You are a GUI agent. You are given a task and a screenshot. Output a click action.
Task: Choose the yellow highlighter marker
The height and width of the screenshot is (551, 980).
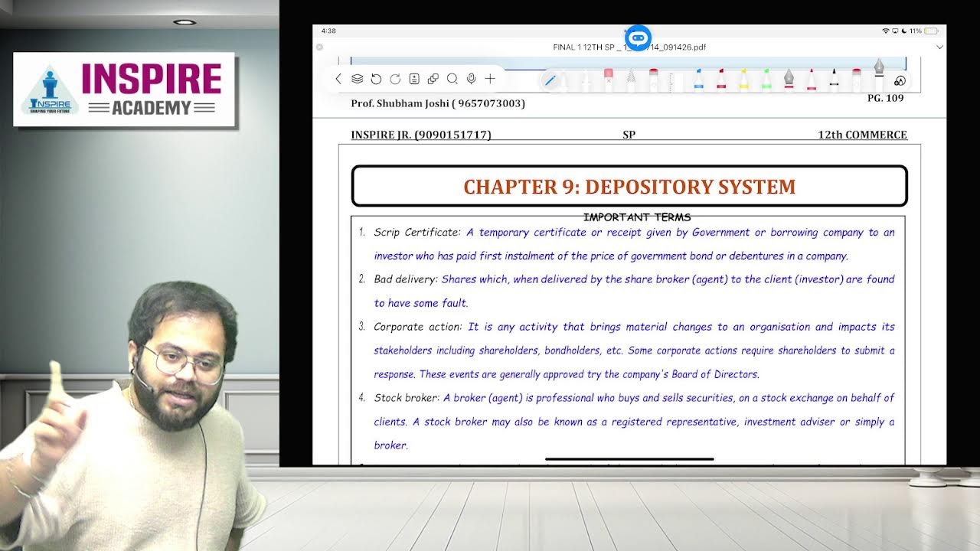click(x=743, y=80)
